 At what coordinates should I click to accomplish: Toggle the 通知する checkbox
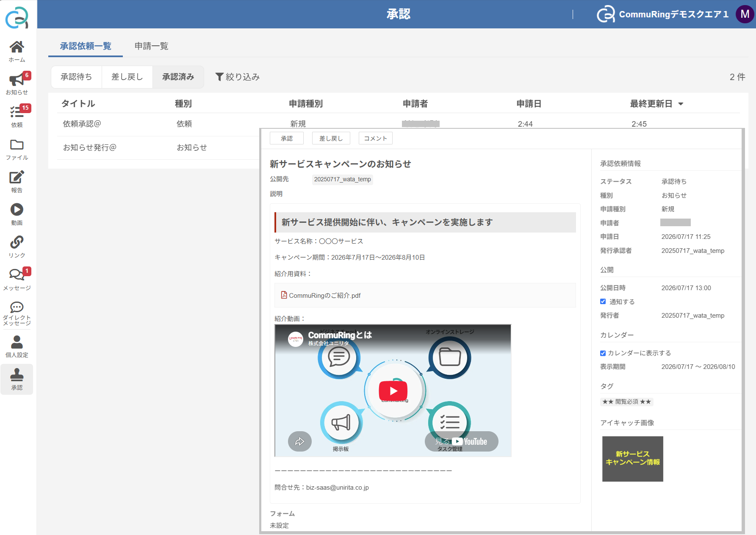603,302
